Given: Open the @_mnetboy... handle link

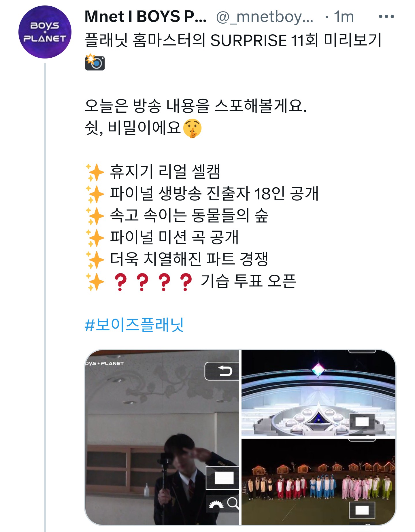Looking at the screenshot, I should [x=265, y=17].
